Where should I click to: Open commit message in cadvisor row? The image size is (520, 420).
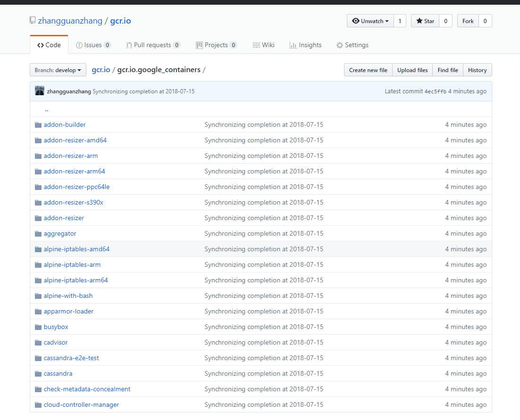click(x=264, y=343)
